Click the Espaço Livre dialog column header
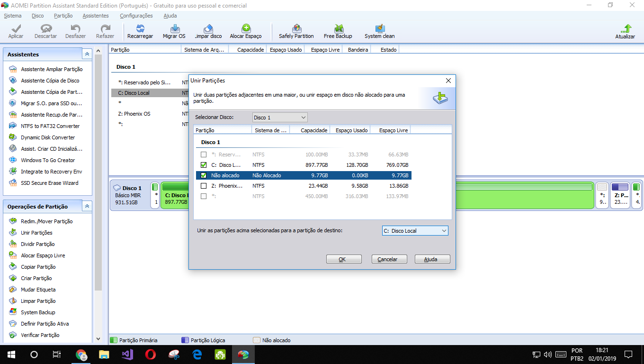Image resolution: width=644 pixels, height=364 pixels. 390,130
